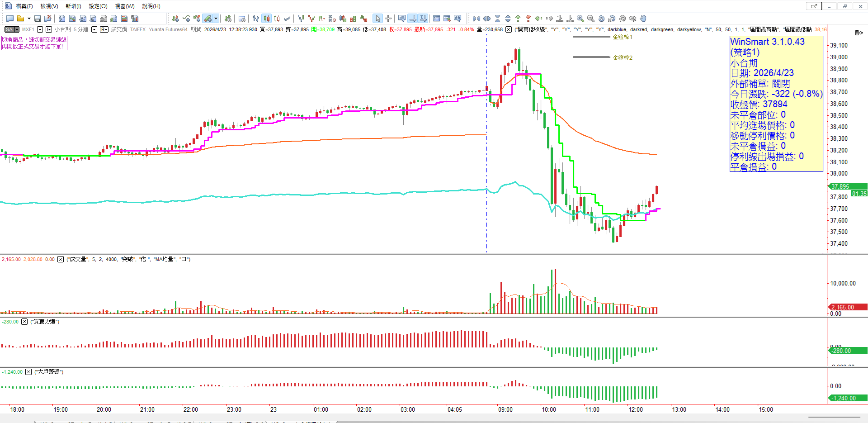Viewport: 868px width, 423px height.
Task: Click the zoom out magnifier icon
Action: (591, 19)
